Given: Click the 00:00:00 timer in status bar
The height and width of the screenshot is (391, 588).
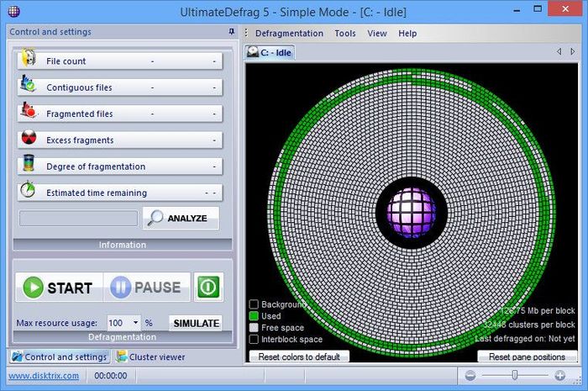Looking at the screenshot, I should click(111, 376).
